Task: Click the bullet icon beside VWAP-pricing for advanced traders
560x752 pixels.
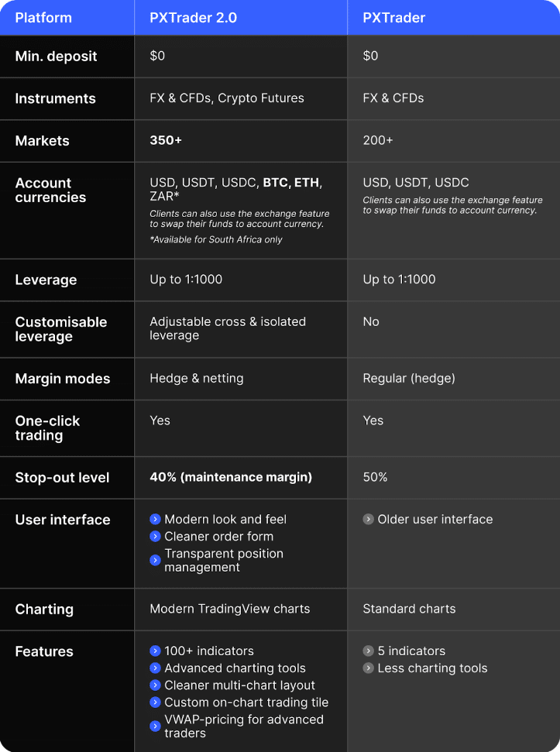Action: click(156, 726)
